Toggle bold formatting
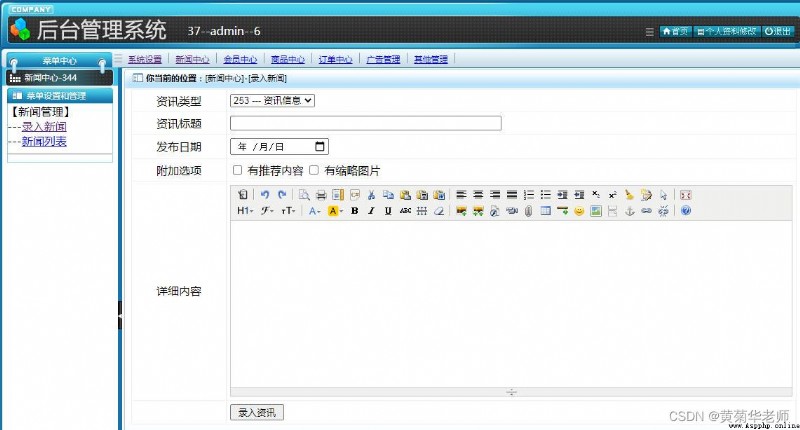800x430 pixels. (355, 211)
